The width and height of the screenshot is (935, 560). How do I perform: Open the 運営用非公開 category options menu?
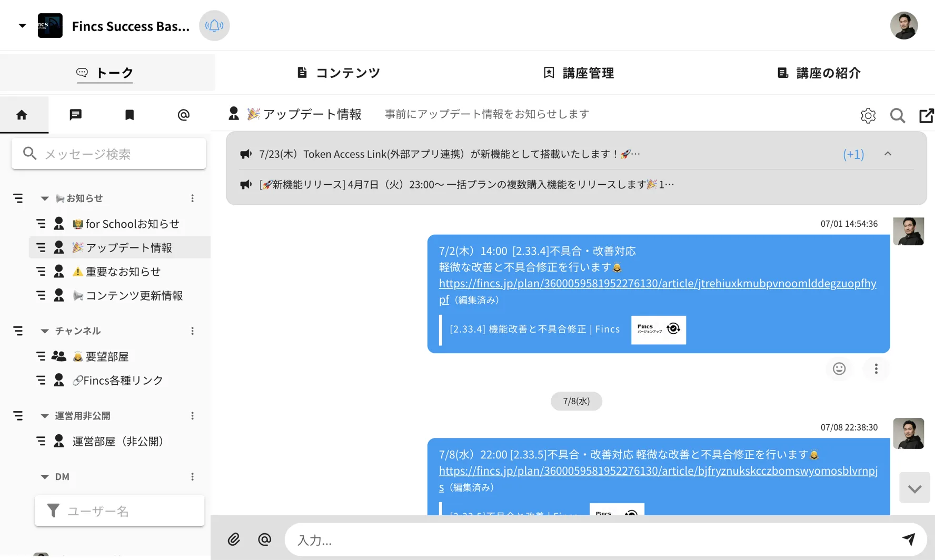(192, 416)
